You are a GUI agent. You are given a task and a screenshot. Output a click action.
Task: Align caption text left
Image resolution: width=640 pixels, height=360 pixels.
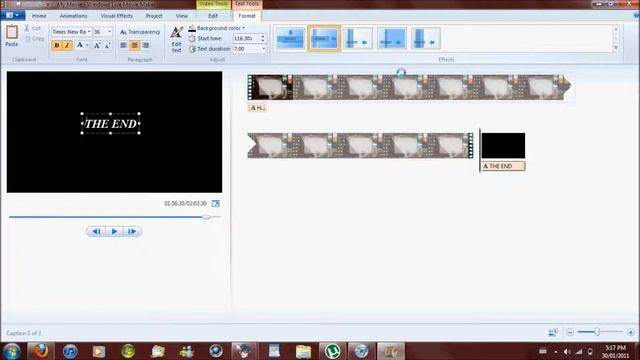123,45
